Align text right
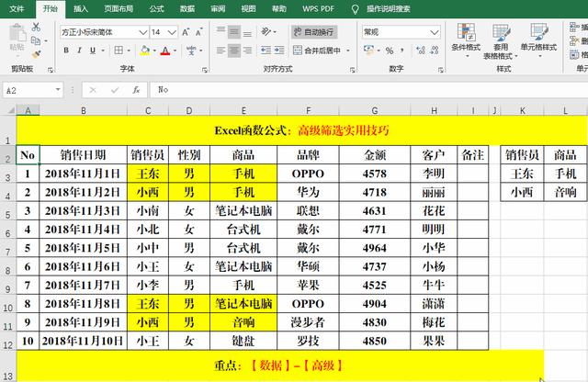Screen dimensions: 588x382 point(247,51)
